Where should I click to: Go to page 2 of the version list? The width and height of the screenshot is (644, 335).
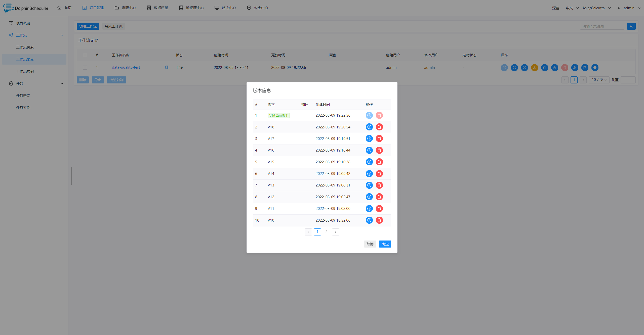(326, 232)
